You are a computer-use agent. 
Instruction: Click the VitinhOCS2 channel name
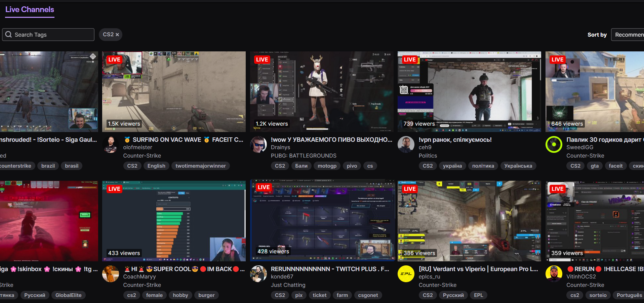[581, 277]
